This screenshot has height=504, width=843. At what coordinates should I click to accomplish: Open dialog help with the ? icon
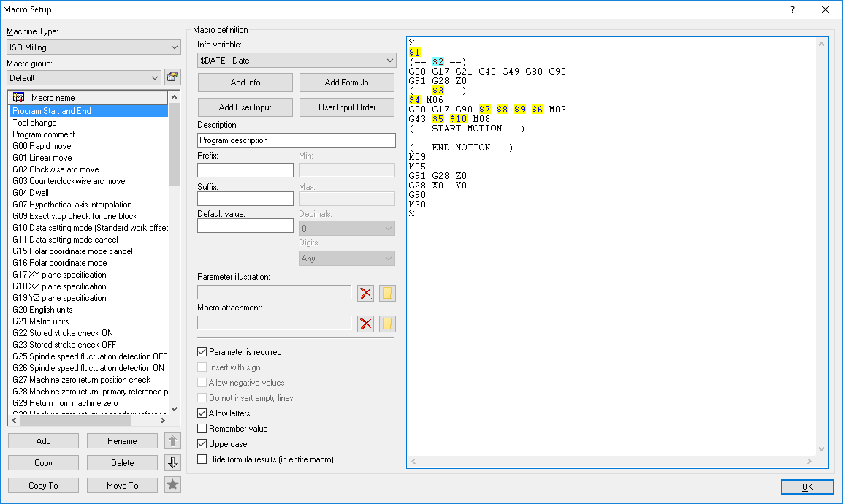point(793,9)
